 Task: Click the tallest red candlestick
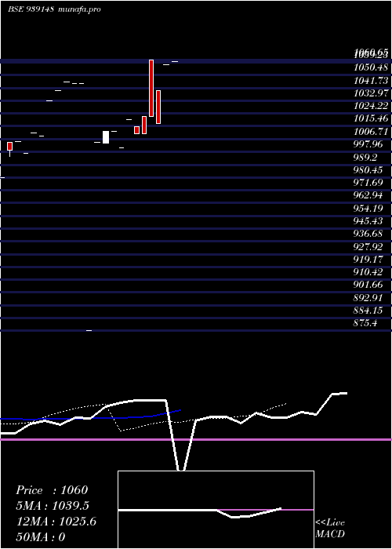click(x=151, y=88)
